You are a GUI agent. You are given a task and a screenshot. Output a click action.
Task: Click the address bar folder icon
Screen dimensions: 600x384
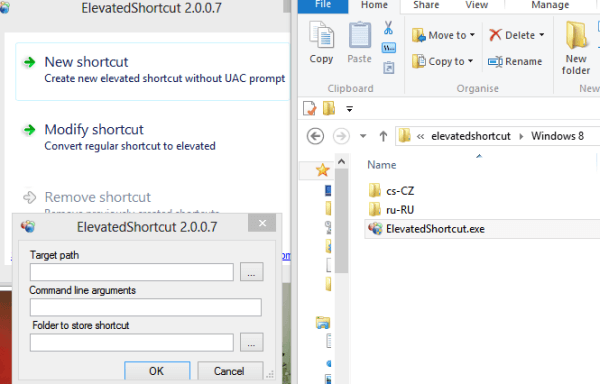[405, 136]
